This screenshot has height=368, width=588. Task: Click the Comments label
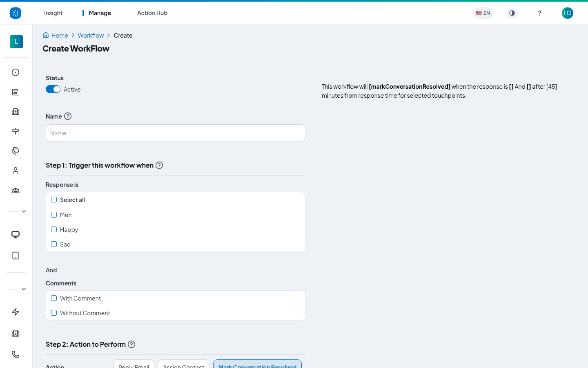point(61,283)
